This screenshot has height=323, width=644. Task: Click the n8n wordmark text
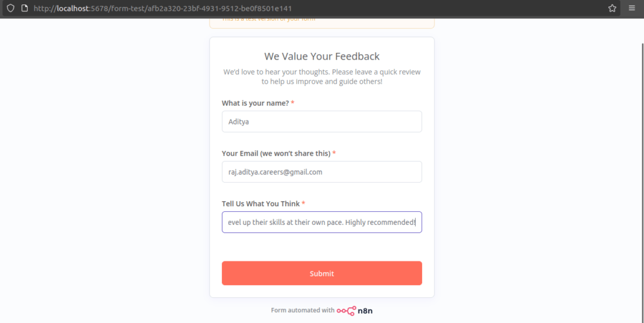click(365, 310)
